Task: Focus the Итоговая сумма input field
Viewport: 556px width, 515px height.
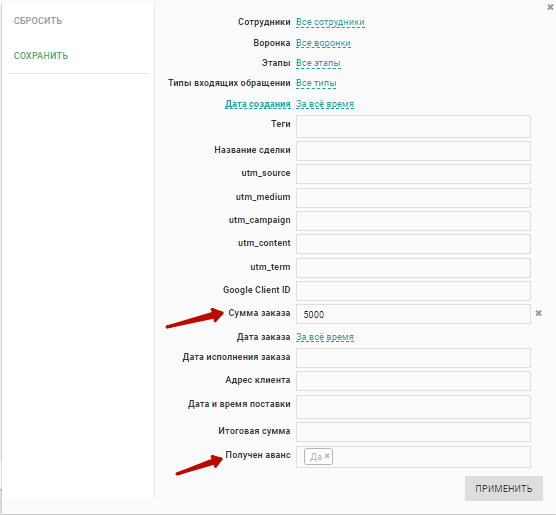Action: point(413,432)
